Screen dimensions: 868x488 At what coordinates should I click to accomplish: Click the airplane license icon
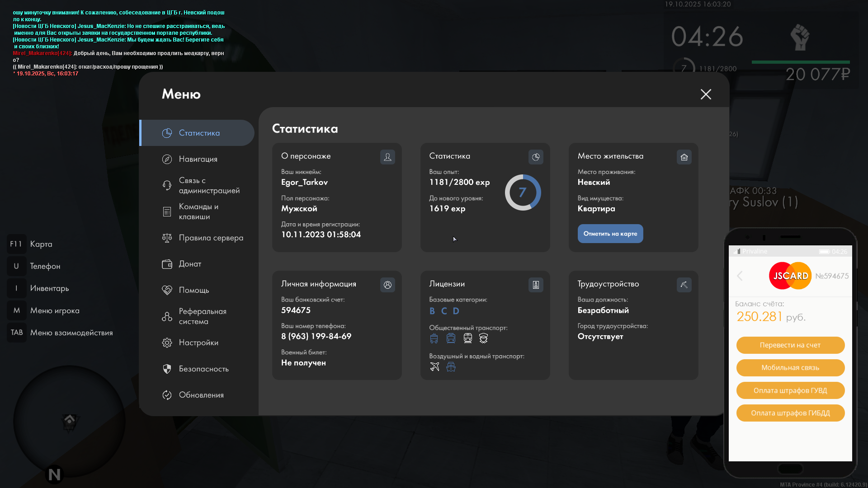pos(434,367)
